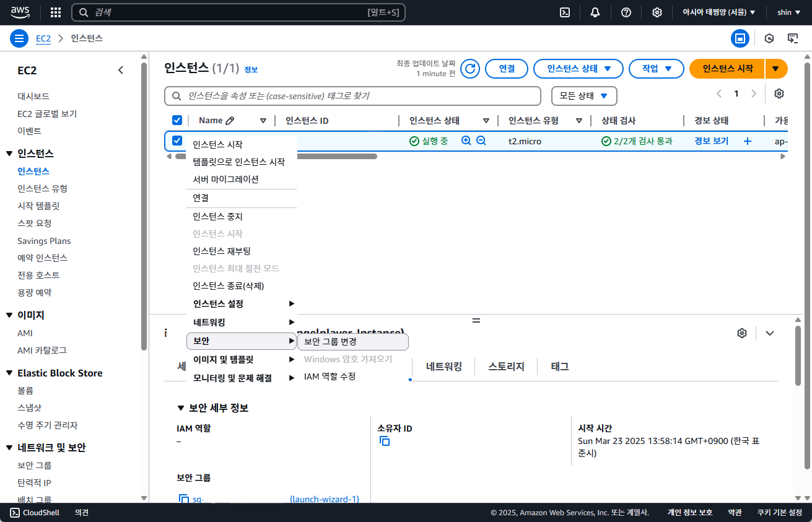
Task: Collapse the Elastic Block Store section
Action: tap(9, 373)
